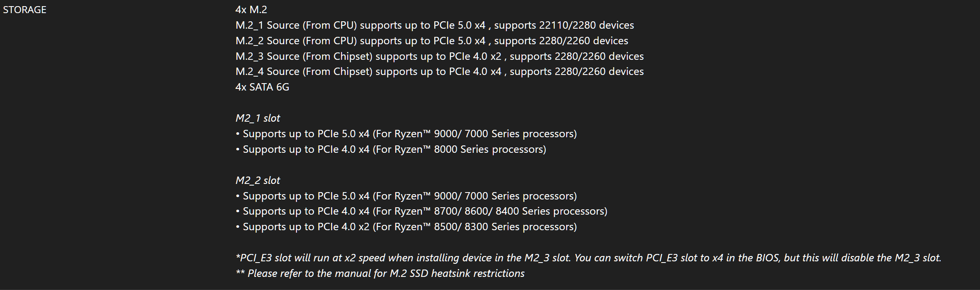Click the STORAGE section label
This screenshot has height=290, width=980.
coord(25,10)
